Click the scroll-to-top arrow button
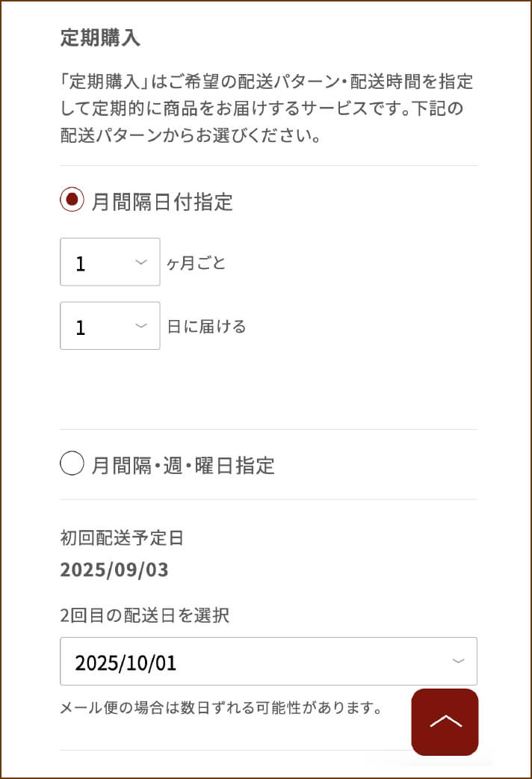The image size is (532, 779). [445, 721]
